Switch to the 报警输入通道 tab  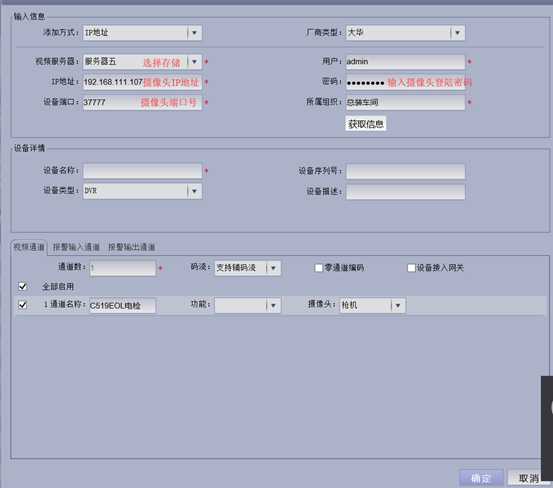click(76, 247)
